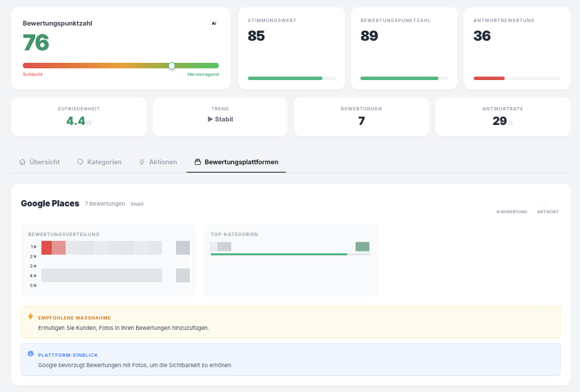This screenshot has height=392, width=580.
Task: Click the recommendation text about Fotos hinzuzufügen
Action: pyautogui.click(x=124, y=328)
